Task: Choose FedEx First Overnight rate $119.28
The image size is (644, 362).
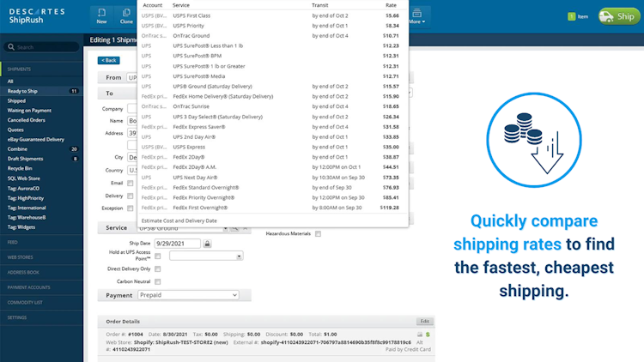Action: pyautogui.click(x=270, y=208)
